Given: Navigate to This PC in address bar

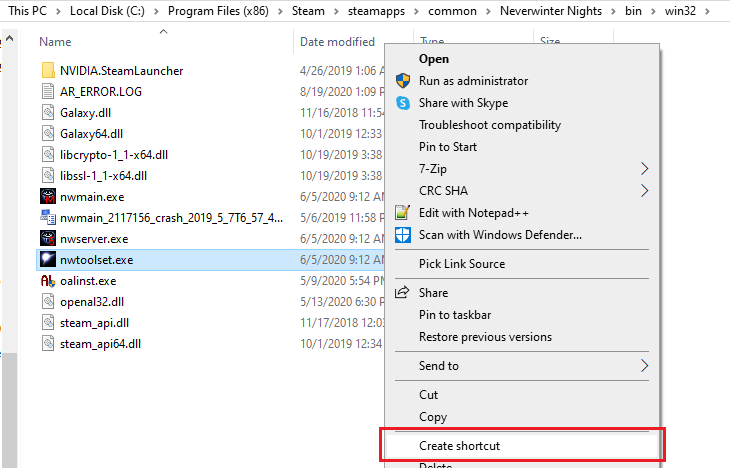Looking at the screenshot, I should (27, 11).
